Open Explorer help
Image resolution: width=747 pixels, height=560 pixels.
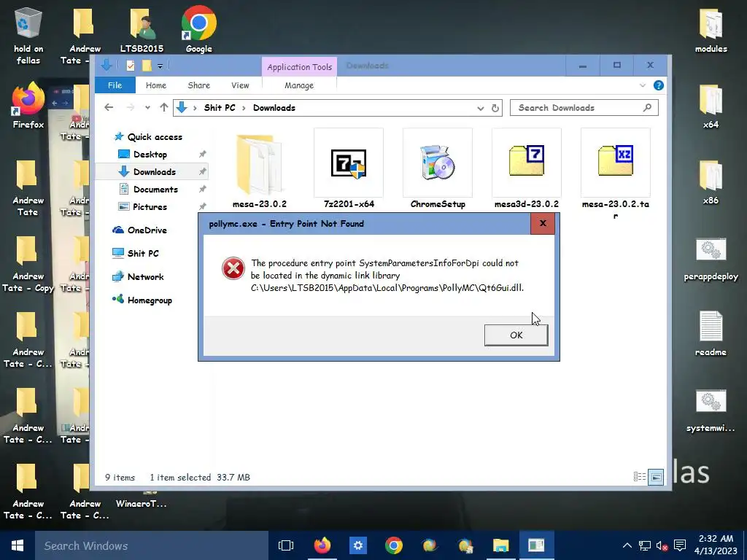click(x=659, y=85)
